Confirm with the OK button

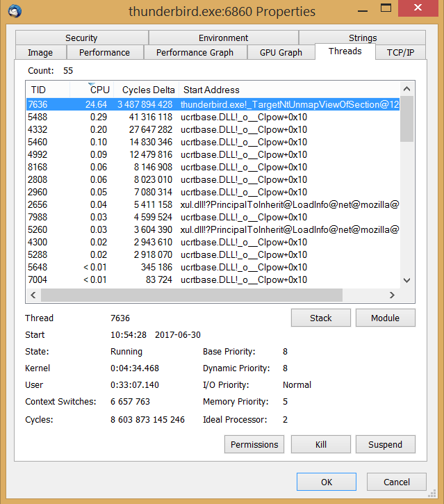(x=327, y=482)
